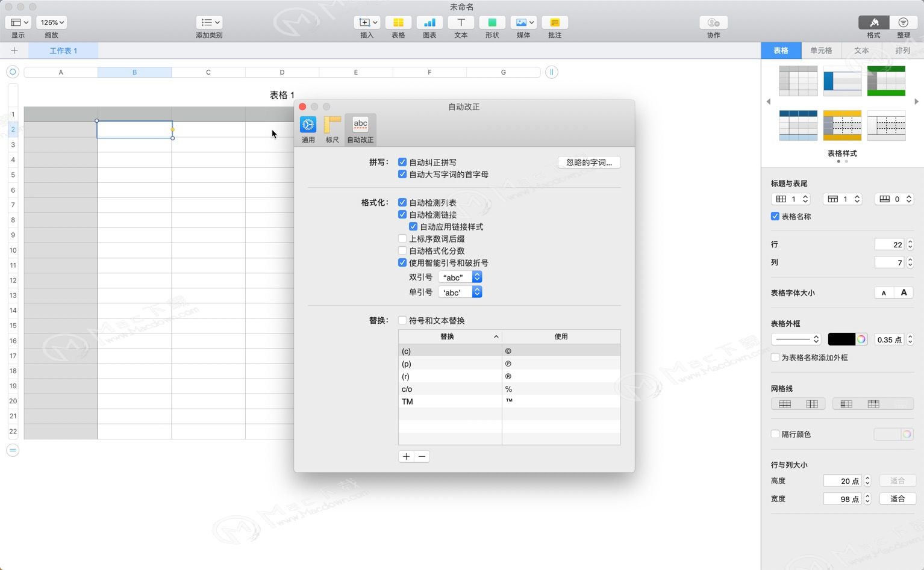Click the 忽略的字词... button
The image size is (924, 570).
(x=588, y=163)
